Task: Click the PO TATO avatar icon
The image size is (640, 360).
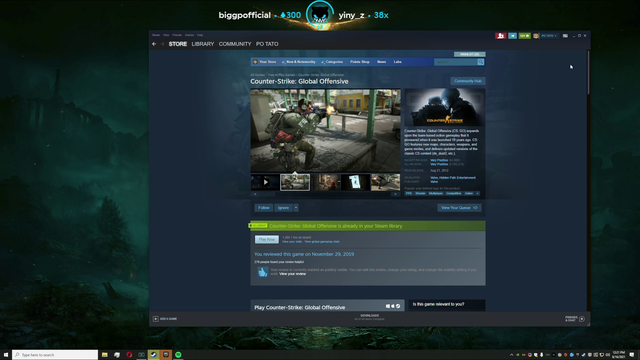Action: click(536, 36)
